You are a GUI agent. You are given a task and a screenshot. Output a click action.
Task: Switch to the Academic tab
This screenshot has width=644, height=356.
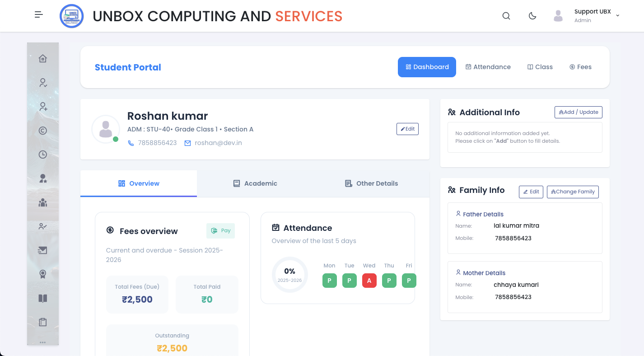pos(255,183)
